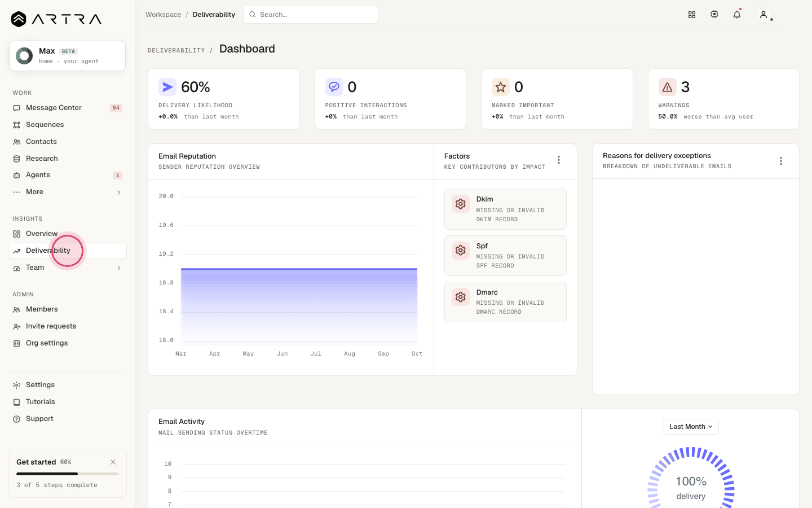This screenshot has height=508, width=812.
Task: Open Support
Action: (68, 419)
